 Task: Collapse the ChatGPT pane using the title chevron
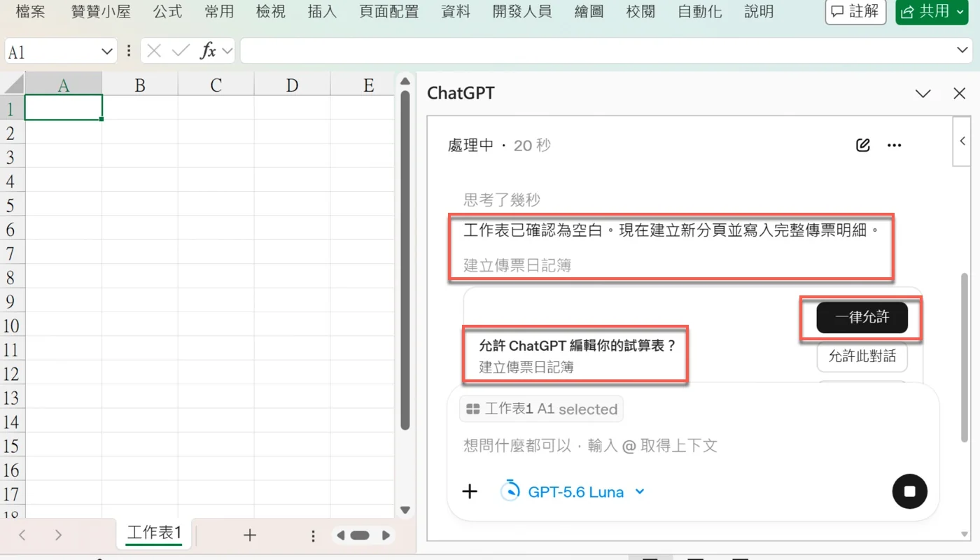(923, 93)
